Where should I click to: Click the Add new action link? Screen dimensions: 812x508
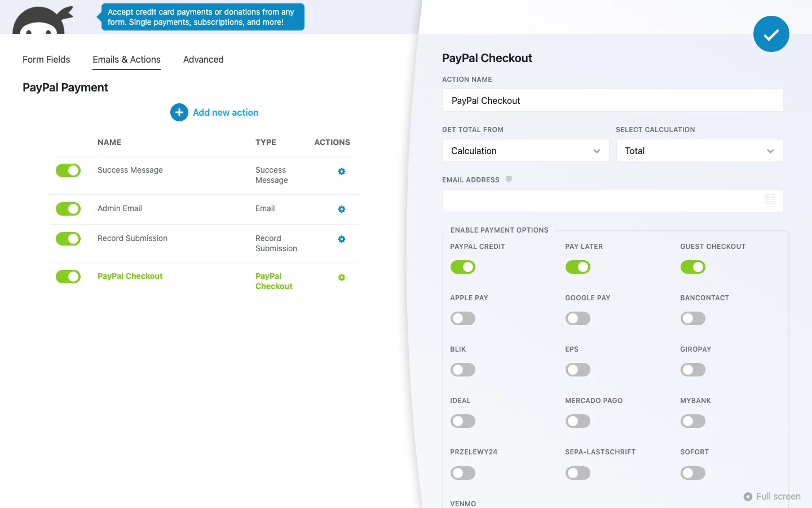(x=226, y=112)
